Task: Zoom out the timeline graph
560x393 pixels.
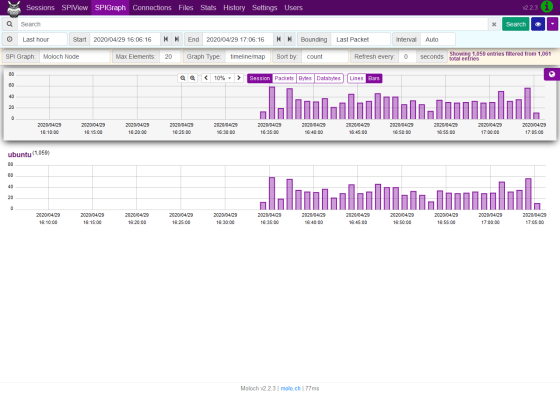Action: coord(182,78)
